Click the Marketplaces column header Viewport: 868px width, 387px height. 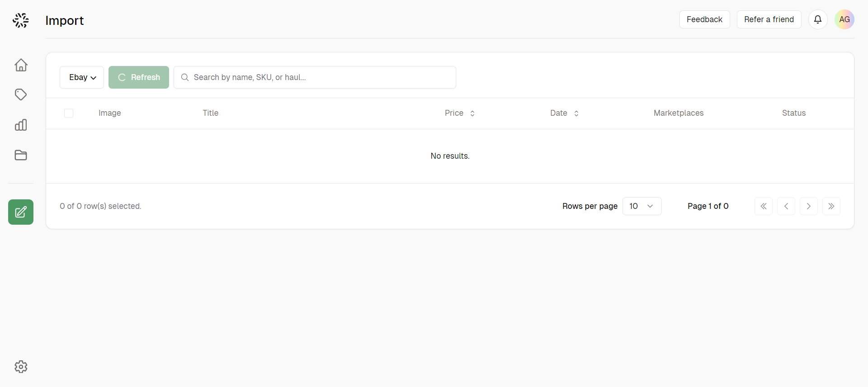click(x=679, y=113)
